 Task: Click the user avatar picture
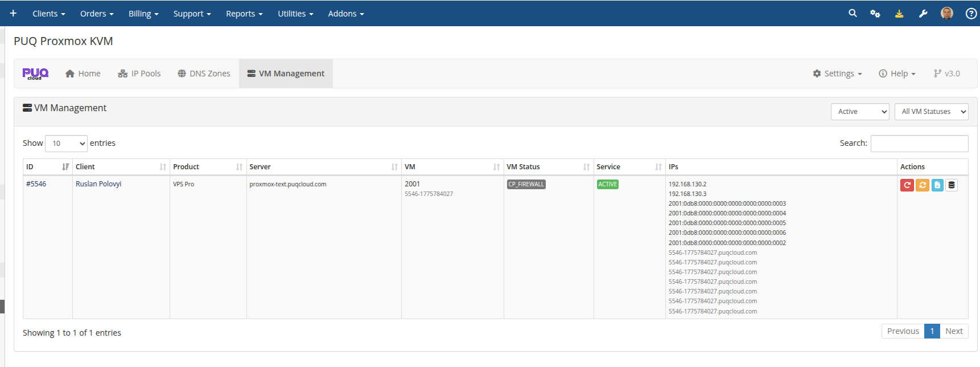tap(947, 13)
